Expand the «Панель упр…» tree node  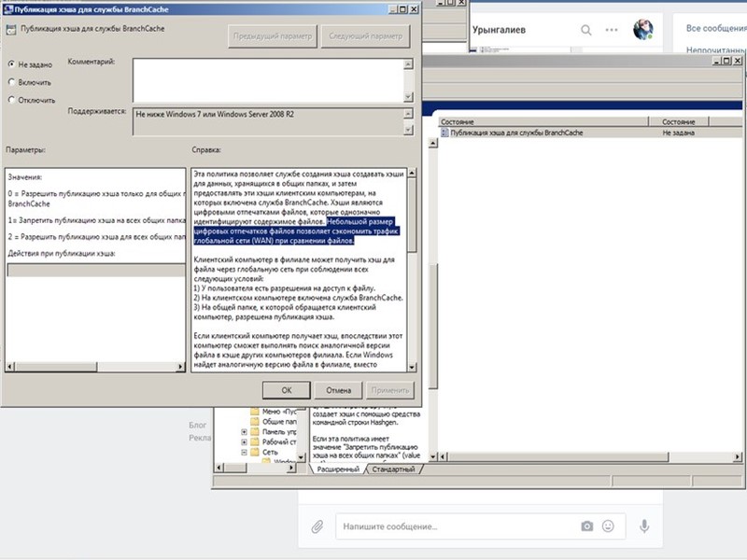click(244, 432)
